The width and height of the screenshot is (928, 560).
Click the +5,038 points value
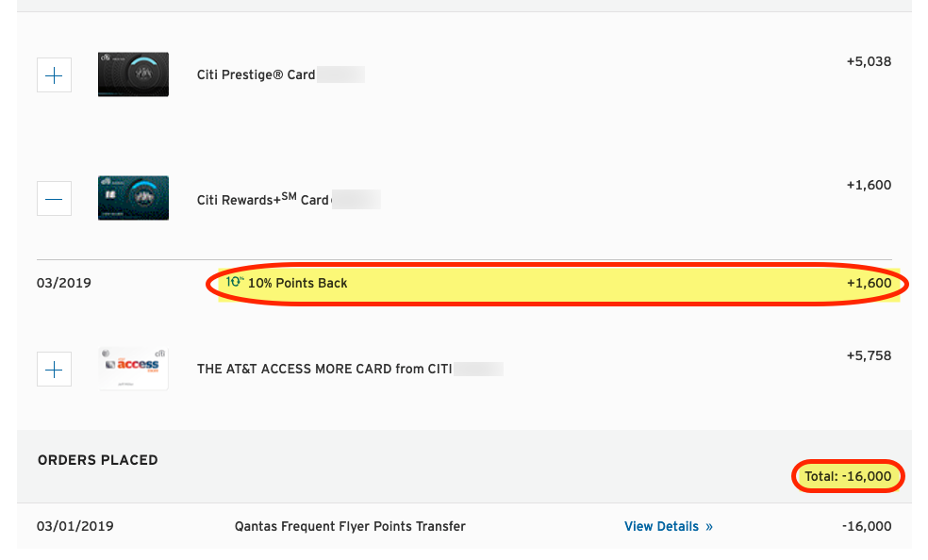pyautogui.click(x=869, y=61)
